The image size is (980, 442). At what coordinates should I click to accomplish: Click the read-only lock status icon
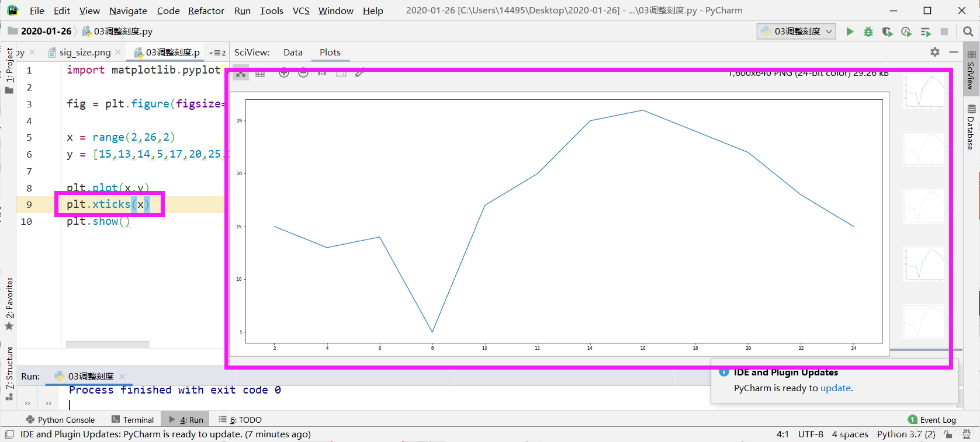948,434
